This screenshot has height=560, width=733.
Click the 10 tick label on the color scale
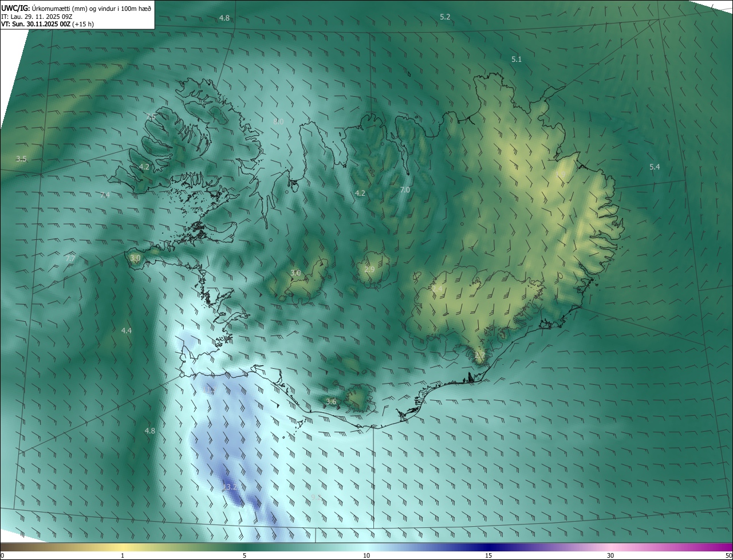tap(366, 555)
